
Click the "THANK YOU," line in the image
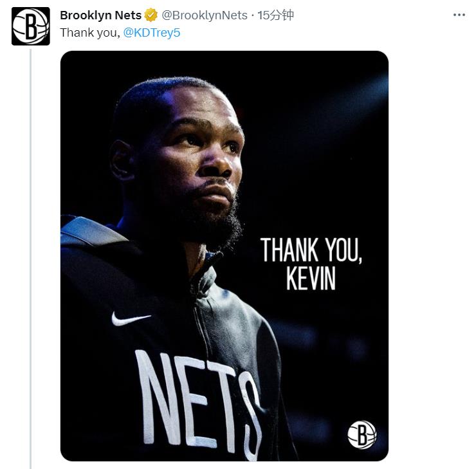click(311, 250)
